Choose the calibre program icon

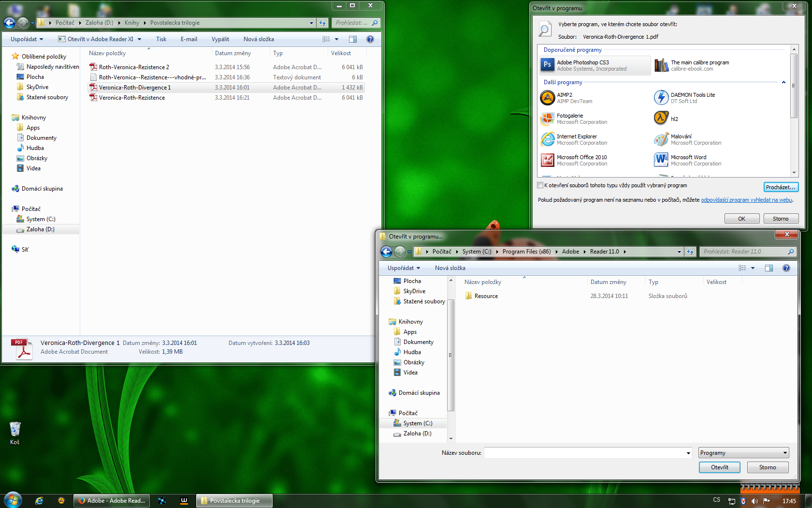click(661, 65)
